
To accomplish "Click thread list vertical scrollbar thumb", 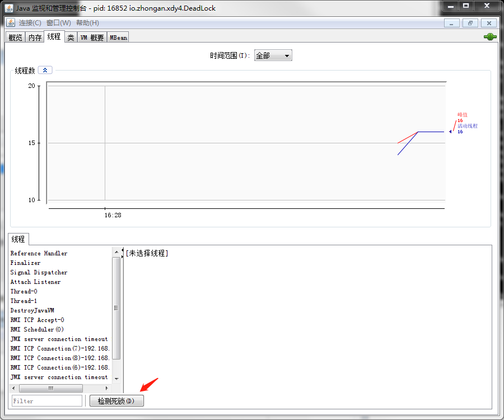I will point(116,308).
